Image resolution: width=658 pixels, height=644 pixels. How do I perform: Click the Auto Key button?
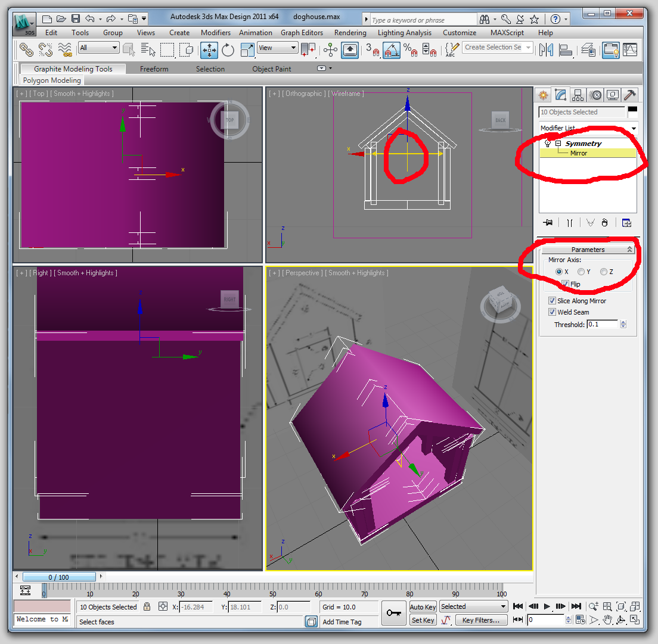[423, 607]
